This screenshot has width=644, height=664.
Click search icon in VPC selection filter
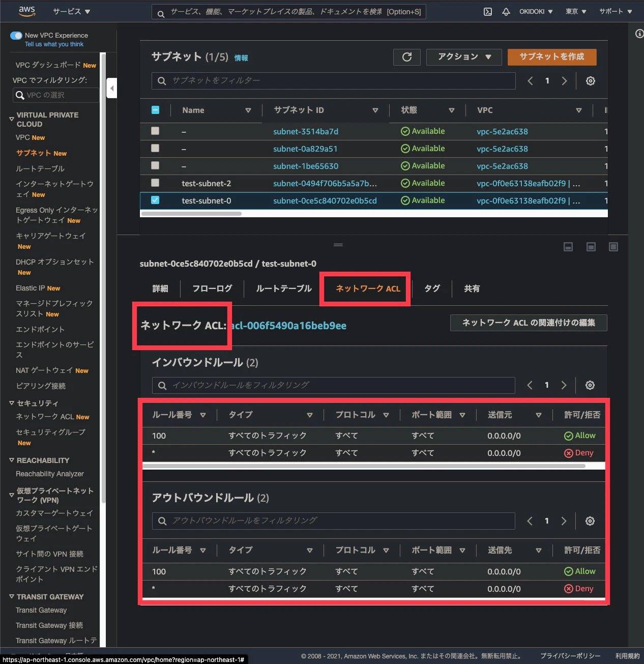[x=20, y=95]
